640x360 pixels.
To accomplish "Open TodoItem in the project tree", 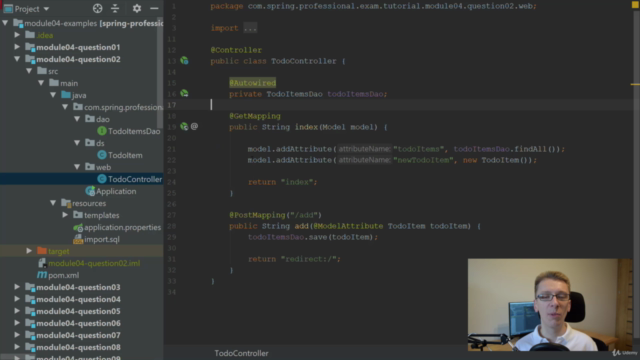I will tap(125, 155).
